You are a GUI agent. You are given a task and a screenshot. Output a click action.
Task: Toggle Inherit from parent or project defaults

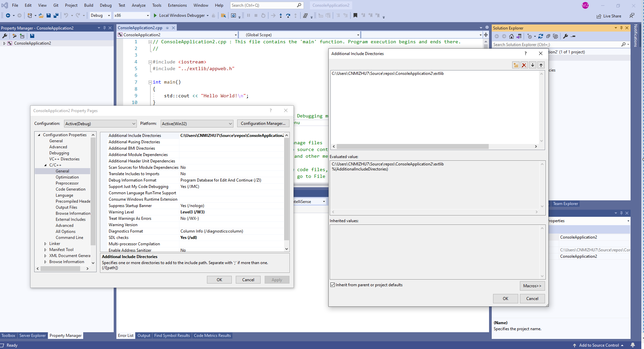point(333,285)
